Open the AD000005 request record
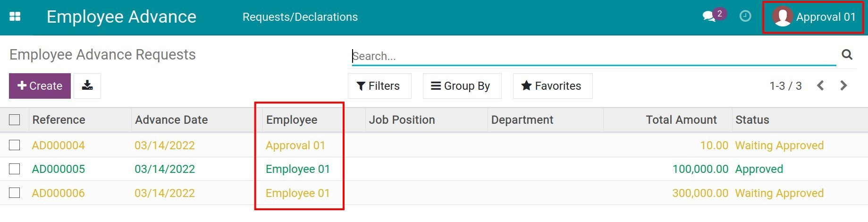Screen dimensions: 868x222 click(59, 169)
